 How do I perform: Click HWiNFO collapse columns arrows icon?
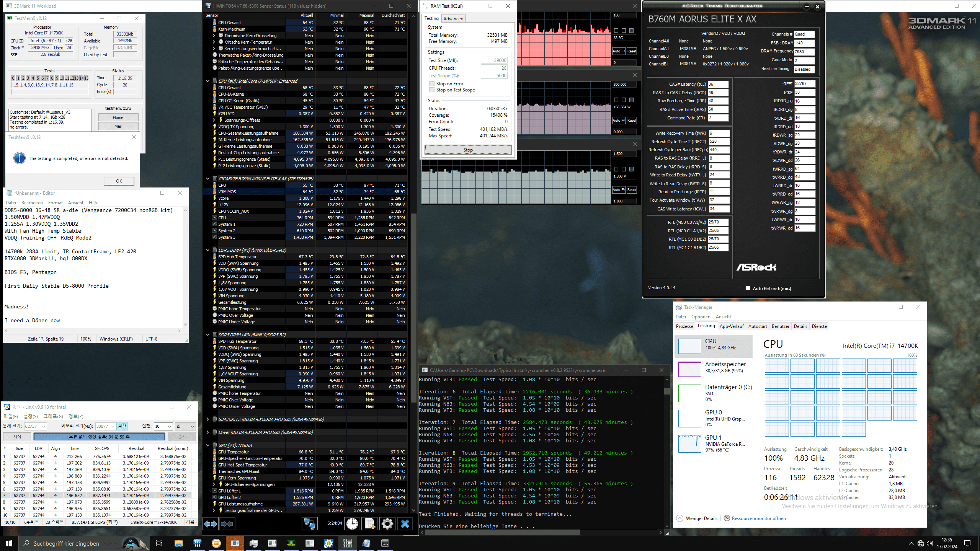[x=227, y=523]
